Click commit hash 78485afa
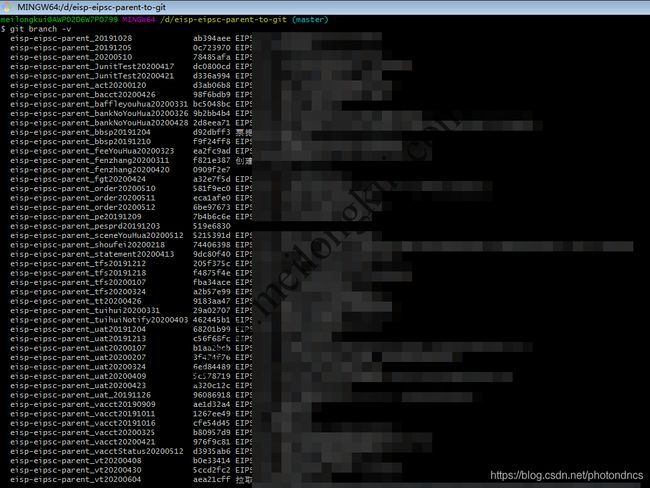The width and height of the screenshot is (650, 488). (x=211, y=57)
